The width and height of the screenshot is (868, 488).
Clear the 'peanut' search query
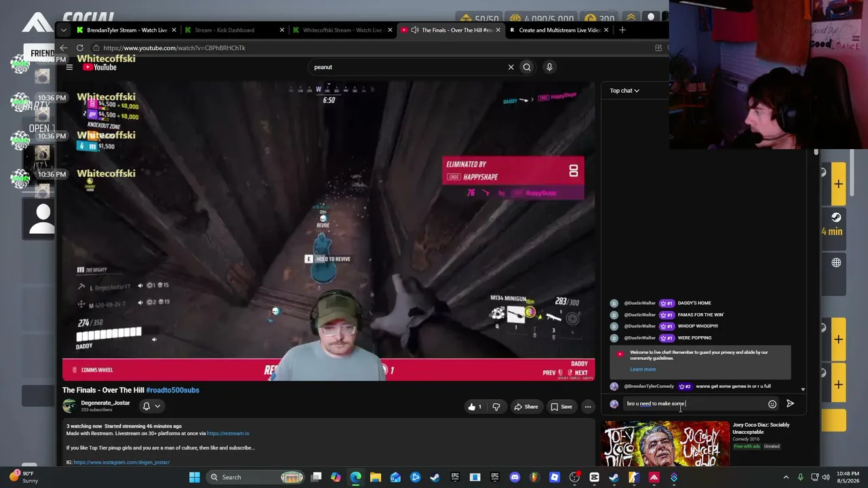[x=511, y=67]
